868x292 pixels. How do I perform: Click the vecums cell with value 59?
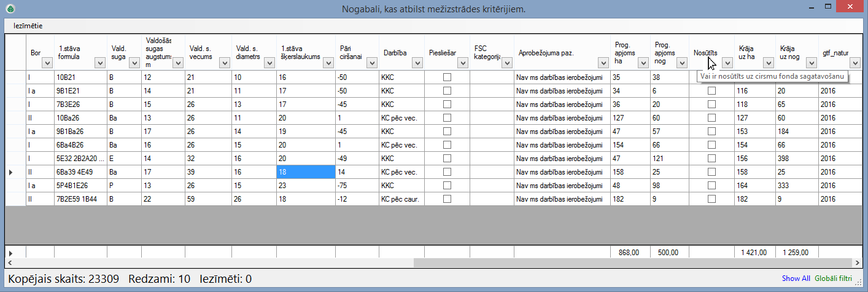coord(208,199)
